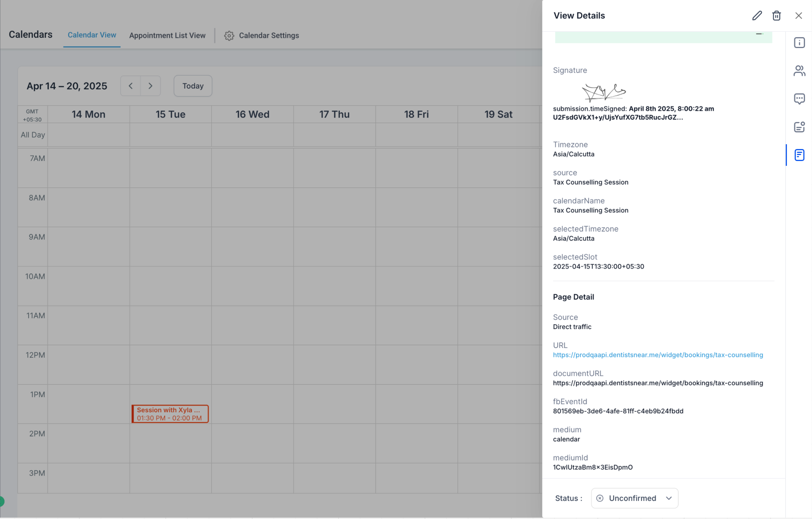Click the 15 Tue column header
The image size is (812, 519).
point(170,114)
